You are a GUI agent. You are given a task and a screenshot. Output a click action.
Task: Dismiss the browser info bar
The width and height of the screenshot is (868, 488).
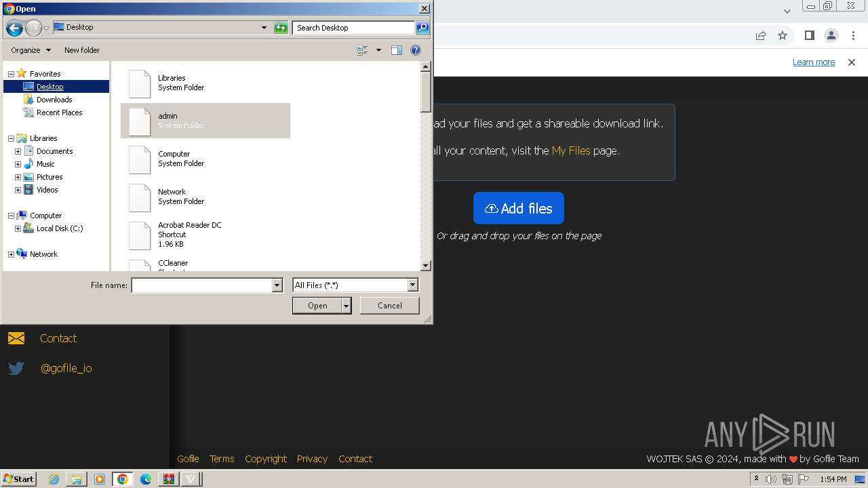pos(852,62)
